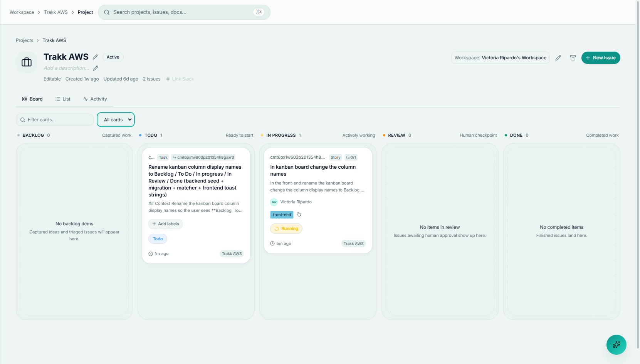Click the Task type badge on Todo card
This screenshot has height=364, width=640.
pyautogui.click(x=163, y=157)
